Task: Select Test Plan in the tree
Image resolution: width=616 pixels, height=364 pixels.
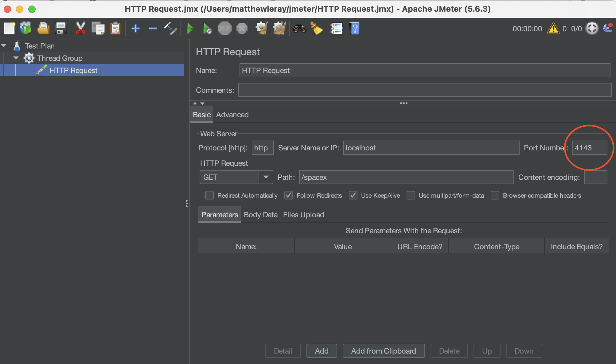Action: point(40,46)
